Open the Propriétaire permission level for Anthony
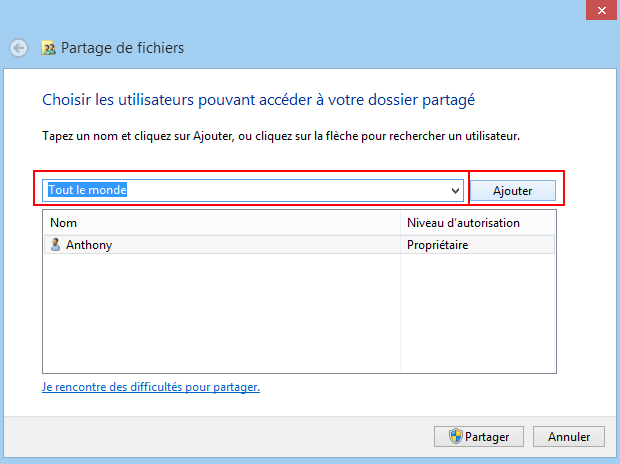This screenshot has width=620, height=464. pos(438,245)
